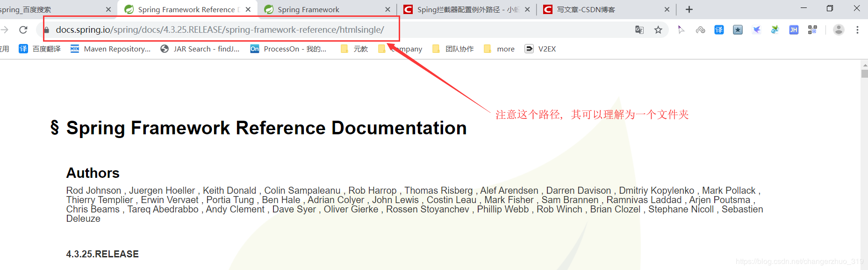The width and height of the screenshot is (868, 270).
Task: Open the Chrome profile avatar
Action: pyautogui.click(x=839, y=30)
